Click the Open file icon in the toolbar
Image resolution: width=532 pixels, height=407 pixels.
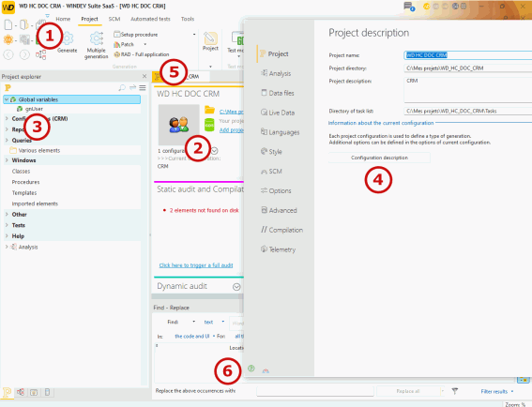23,24
